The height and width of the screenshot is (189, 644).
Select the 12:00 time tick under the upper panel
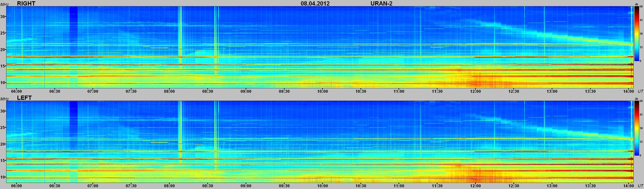point(475,91)
